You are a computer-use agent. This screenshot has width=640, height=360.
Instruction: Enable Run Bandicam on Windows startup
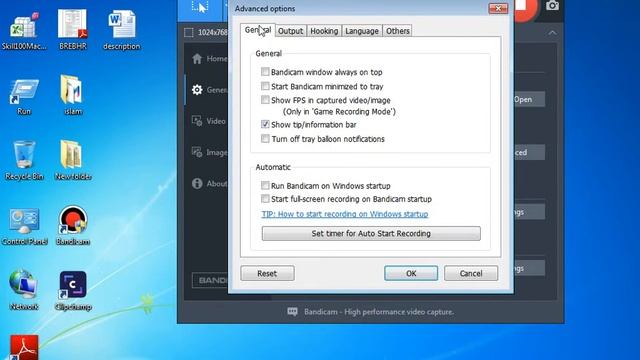(265, 186)
